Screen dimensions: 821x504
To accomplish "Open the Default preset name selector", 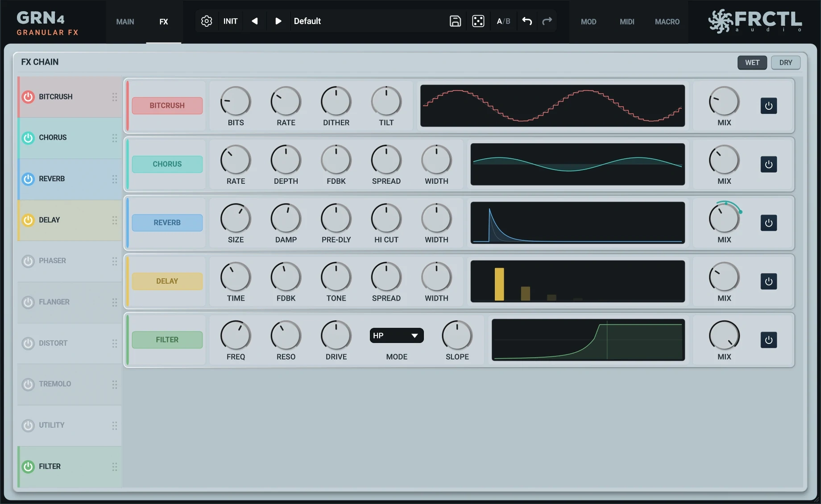I will [x=307, y=21].
